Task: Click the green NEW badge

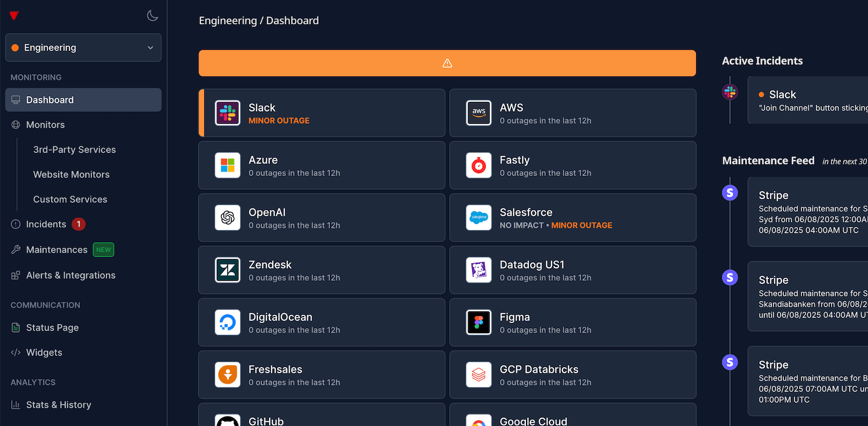Action: coord(104,249)
